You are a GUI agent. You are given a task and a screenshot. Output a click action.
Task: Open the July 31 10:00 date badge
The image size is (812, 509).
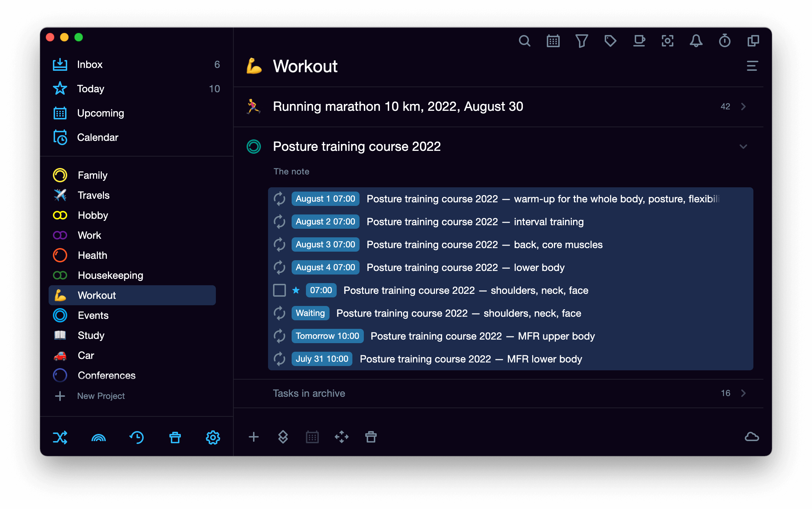(x=322, y=359)
